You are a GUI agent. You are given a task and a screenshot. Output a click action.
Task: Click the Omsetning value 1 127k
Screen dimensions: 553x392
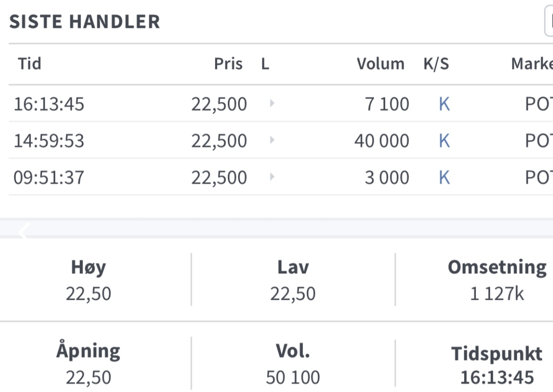(x=497, y=294)
